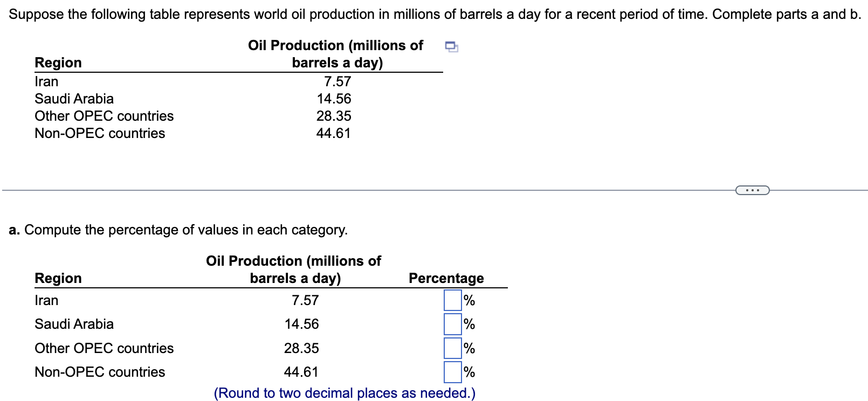The image size is (868, 401).
Task: Click the 'Compute the percentage of values' instruction
Action: 178,230
